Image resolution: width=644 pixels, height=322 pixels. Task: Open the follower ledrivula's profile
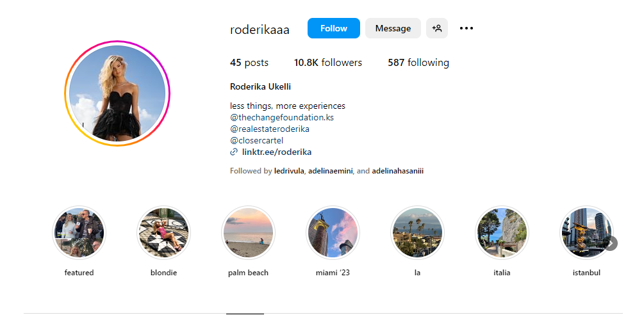(x=289, y=171)
